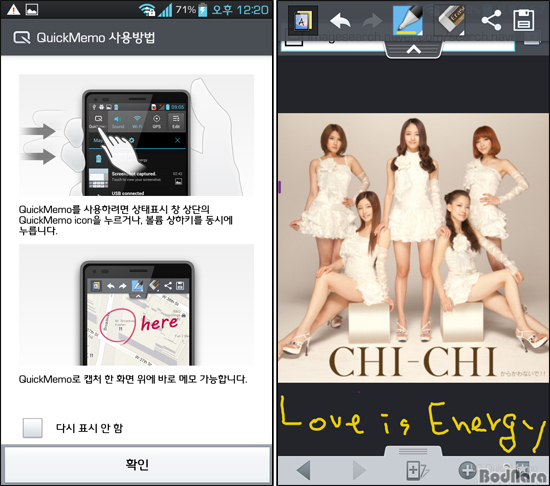Expand the bottom browser bar handle
Viewport: 550px width, 486px height.
click(x=413, y=451)
